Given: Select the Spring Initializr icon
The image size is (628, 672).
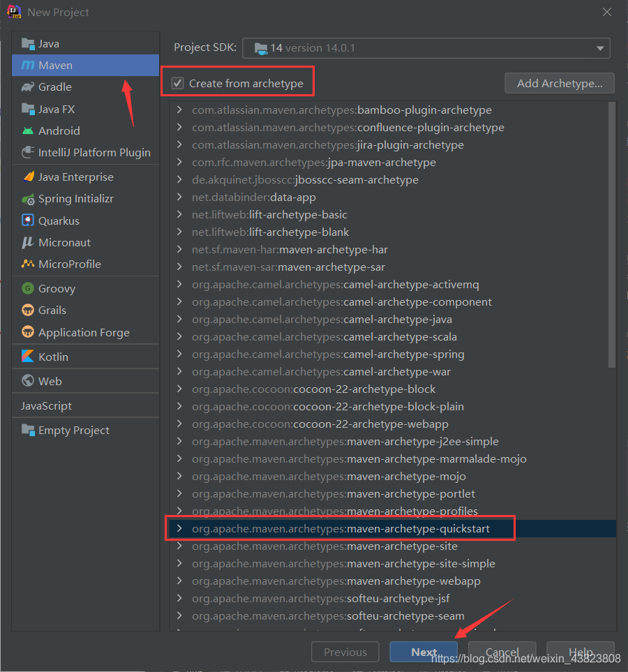Looking at the screenshot, I should (28, 199).
